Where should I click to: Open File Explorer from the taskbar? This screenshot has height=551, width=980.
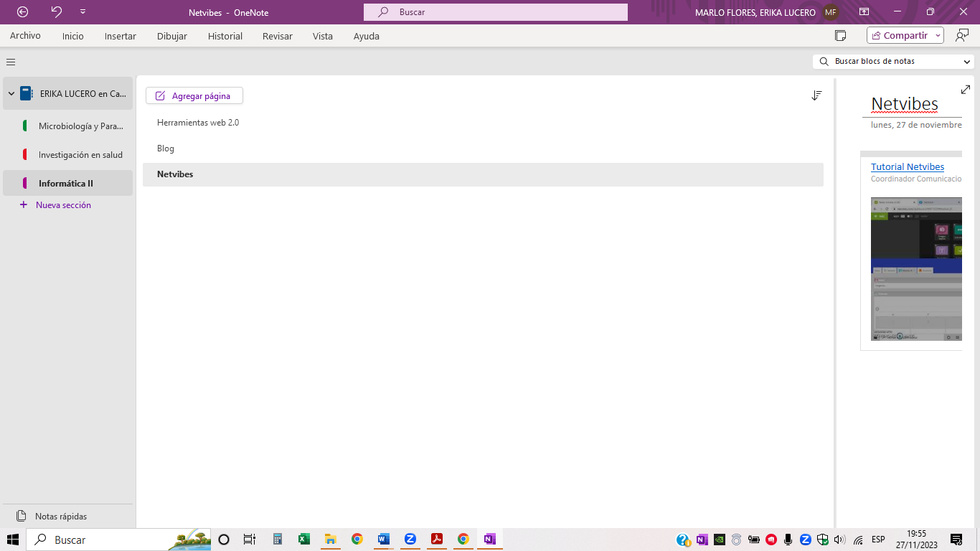(330, 540)
